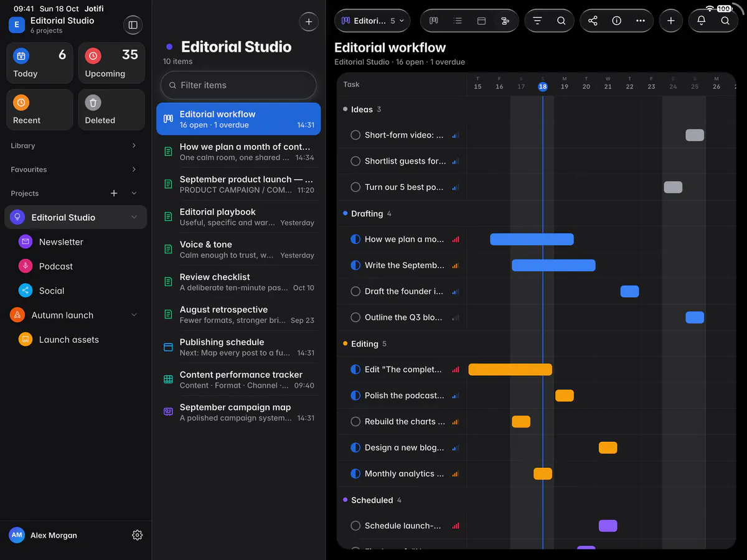Open the Upcoming card
This screenshot has height=560, width=747.
click(111, 63)
